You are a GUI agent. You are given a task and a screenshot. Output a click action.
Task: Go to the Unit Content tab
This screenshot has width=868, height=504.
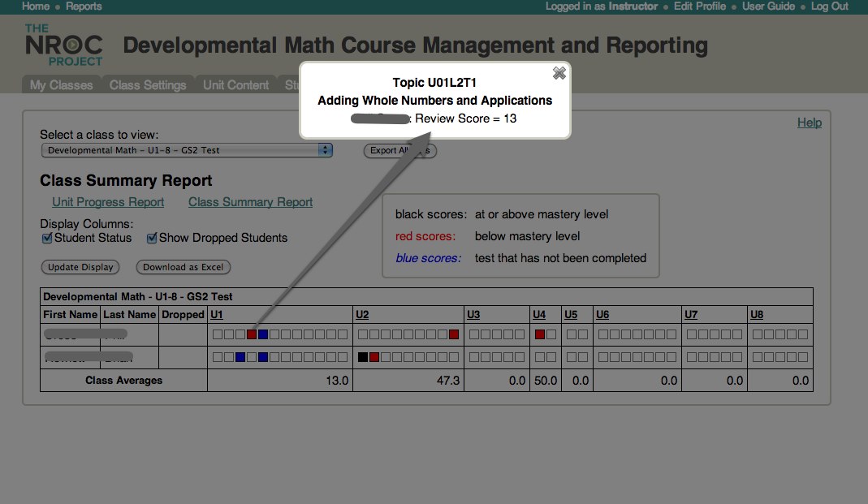235,84
